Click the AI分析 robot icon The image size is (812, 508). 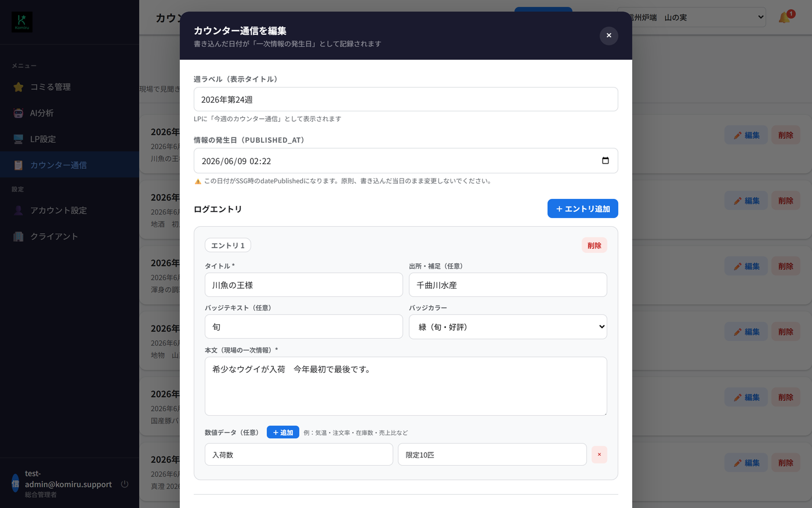pyautogui.click(x=19, y=113)
